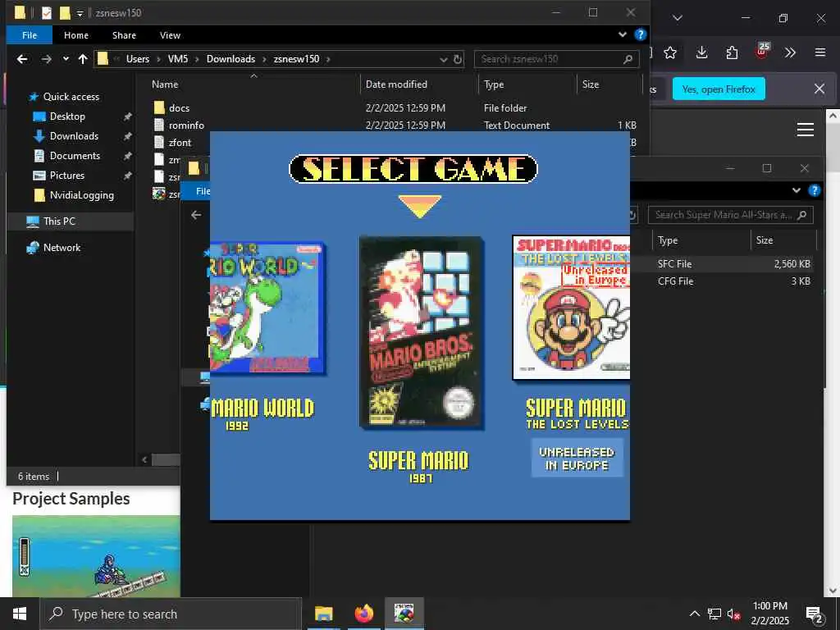Screen dimensions: 840x630
Task: Open Documents in the navigation pane
Action: click(x=75, y=156)
